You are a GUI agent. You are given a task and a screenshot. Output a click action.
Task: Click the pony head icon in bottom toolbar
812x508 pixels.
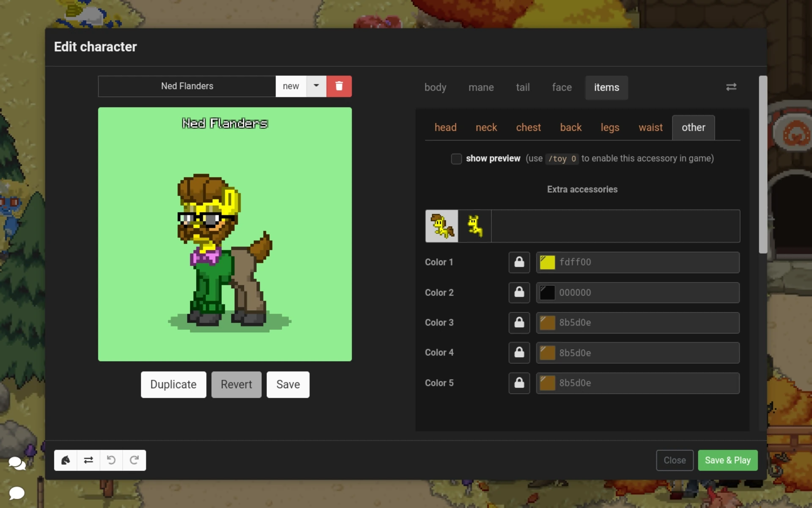pyautogui.click(x=66, y=460)
